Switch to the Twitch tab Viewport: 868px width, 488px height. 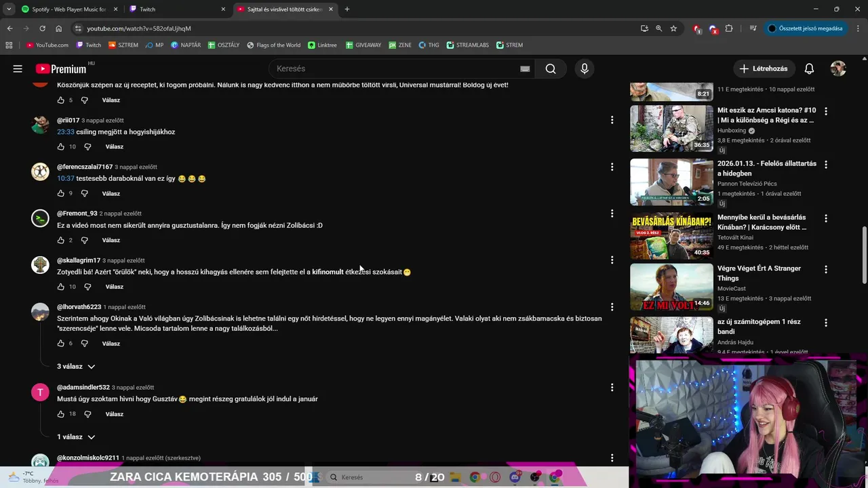(x=176, y=9)
